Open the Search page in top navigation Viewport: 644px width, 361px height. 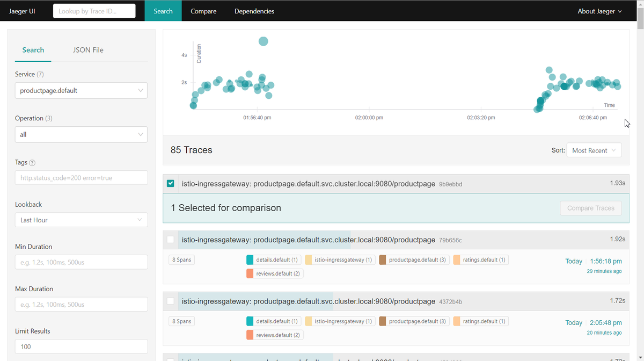(163, 11)
